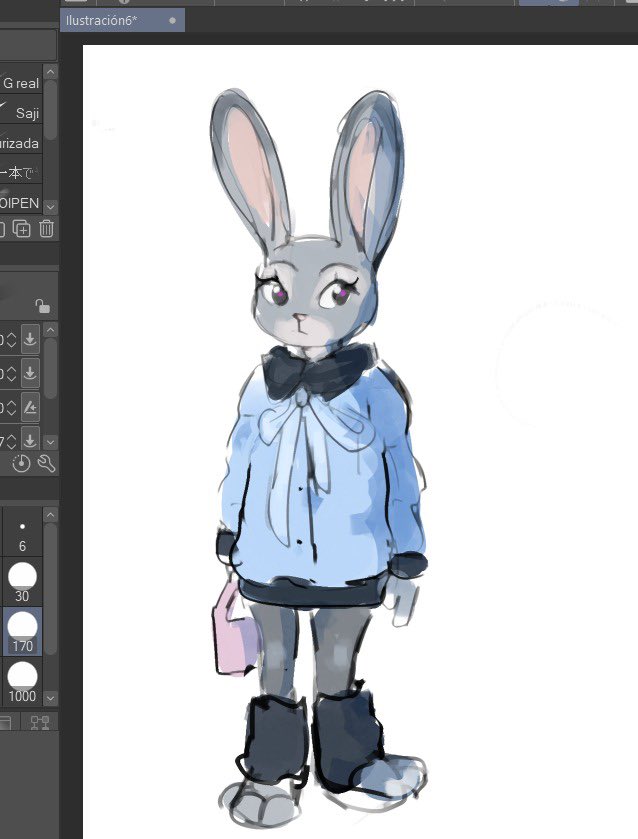Click the stepper beside the pen-arrow dynamics icon
Screen dimensions: 638x839
(12, 408)
